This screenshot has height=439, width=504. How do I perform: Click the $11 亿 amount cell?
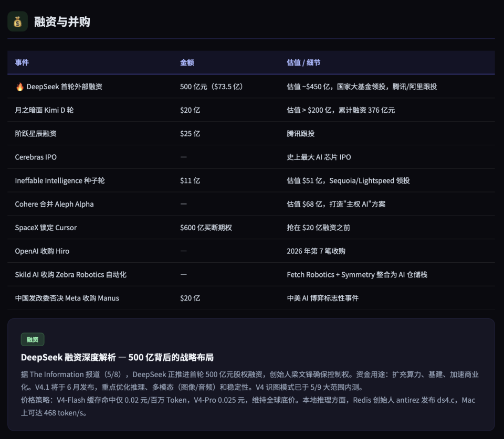point(190,180)
